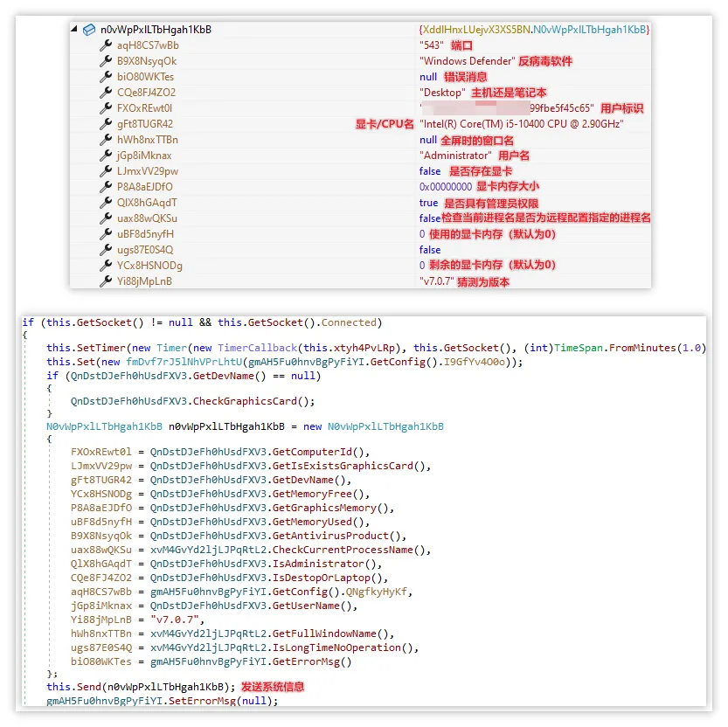Click the object cube icon beside n0vWpPxlLTbHgah1KbB
Viewport: 728px width, 727px height.
tap(88, 30)
